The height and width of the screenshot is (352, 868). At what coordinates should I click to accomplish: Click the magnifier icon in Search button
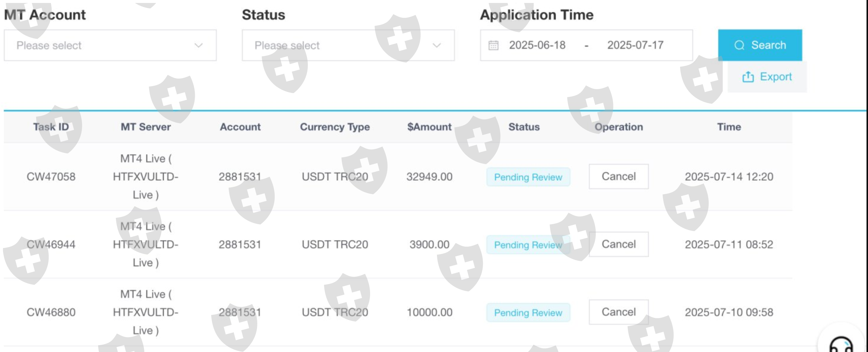click(x=739, y=45)
